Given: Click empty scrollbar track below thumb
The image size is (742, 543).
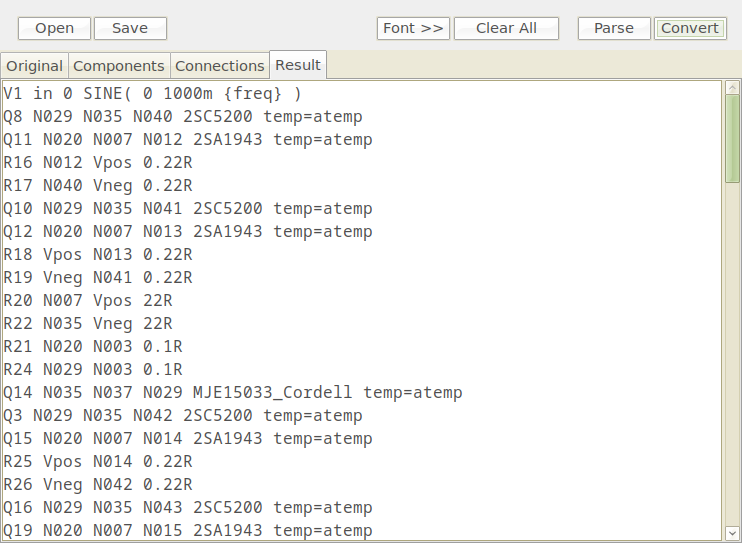Looking at the screenshot, I should point(732,353).
